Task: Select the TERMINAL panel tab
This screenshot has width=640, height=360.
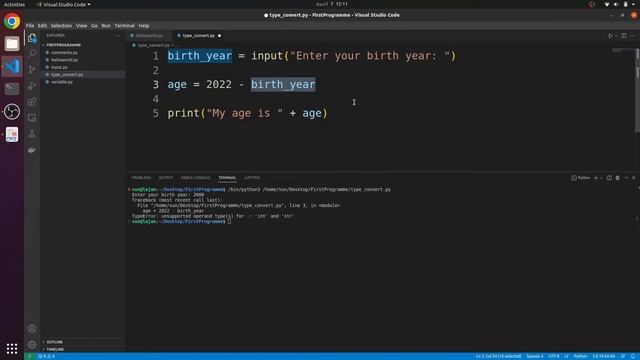Action: click(x=227, y=178)
